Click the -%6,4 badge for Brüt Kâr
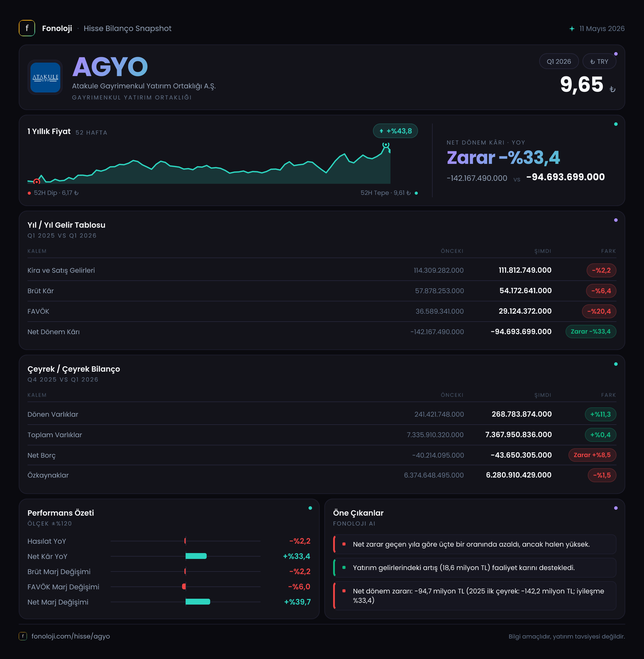Screen dimensions: 644x659 601,291
